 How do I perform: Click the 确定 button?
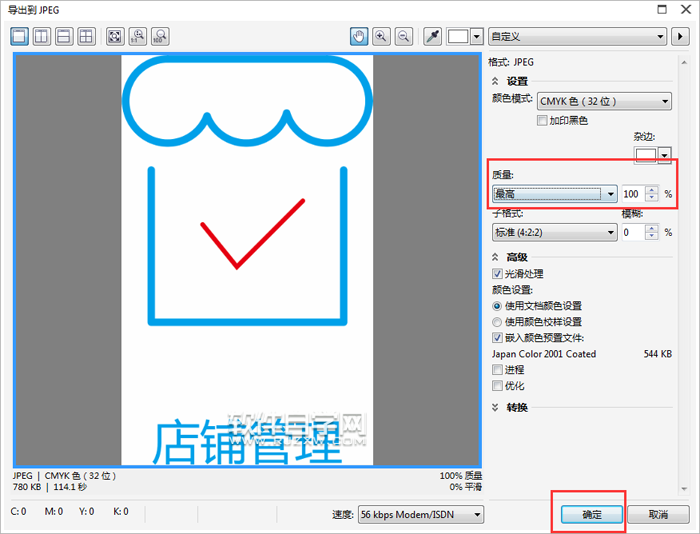coord(592,514)
